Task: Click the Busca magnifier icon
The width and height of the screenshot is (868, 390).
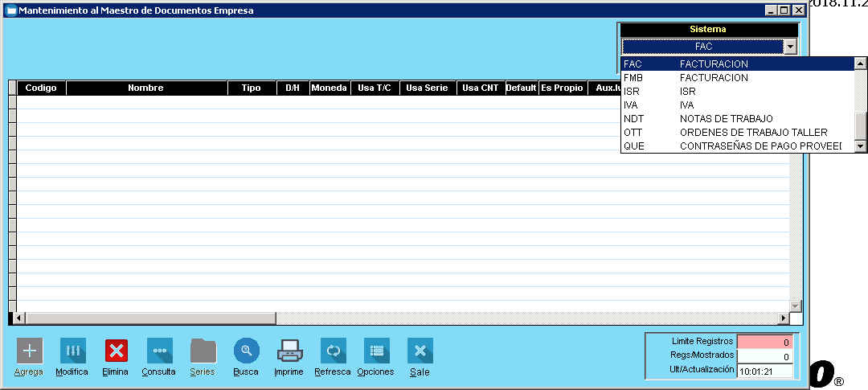Action: click(246, 351)
